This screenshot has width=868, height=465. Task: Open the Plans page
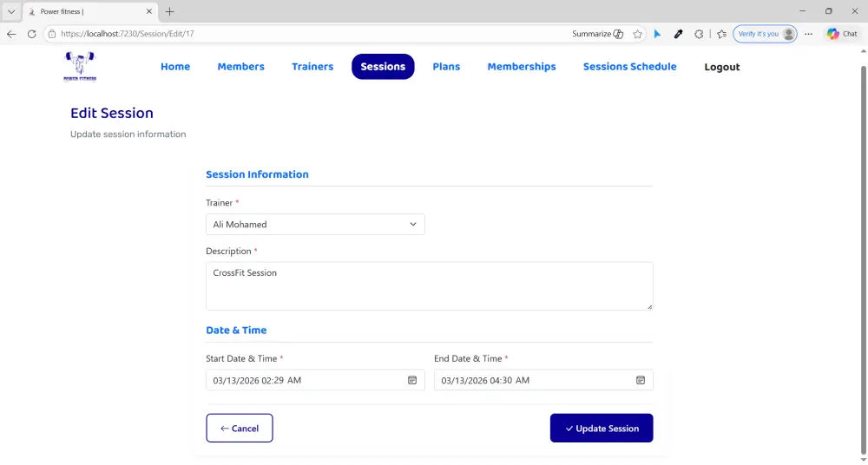point(446,67)
